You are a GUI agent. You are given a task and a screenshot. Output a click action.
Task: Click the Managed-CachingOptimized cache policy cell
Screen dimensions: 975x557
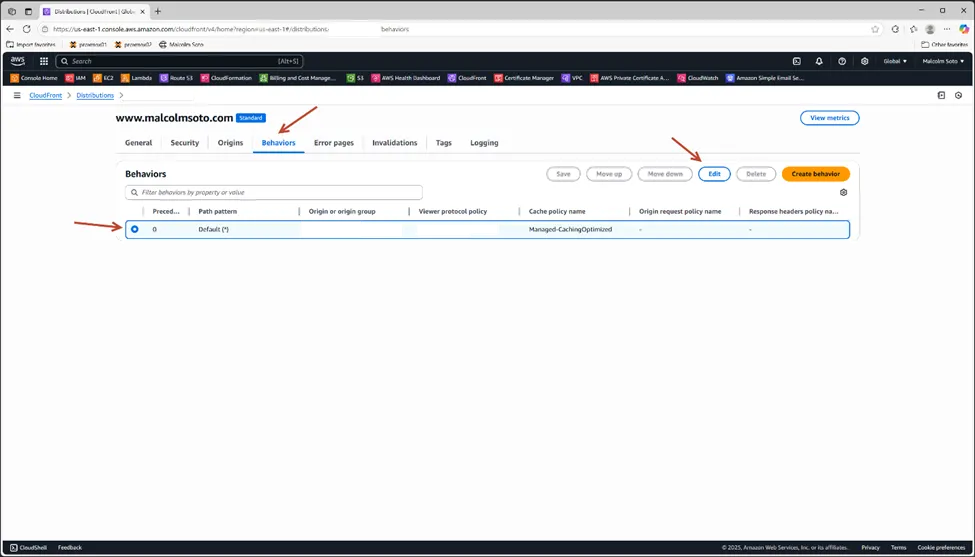pyautogui.click(x=570, y=229)
